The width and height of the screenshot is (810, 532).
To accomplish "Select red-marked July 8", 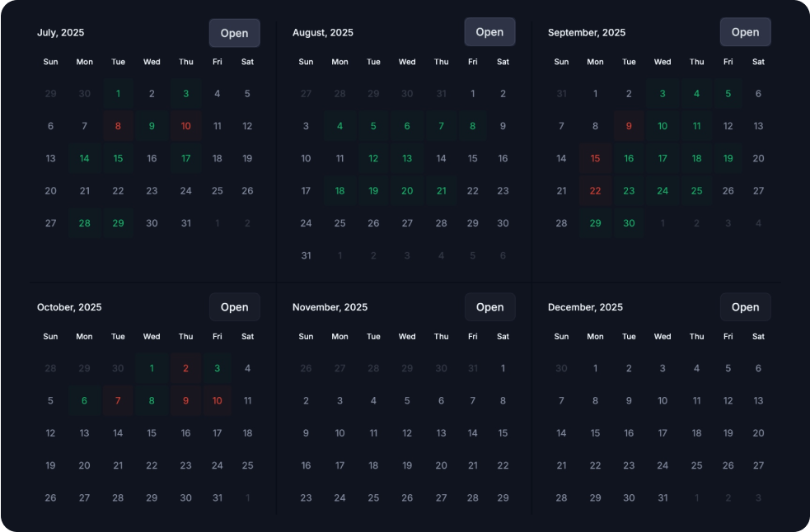I will [x=118, y=126].
